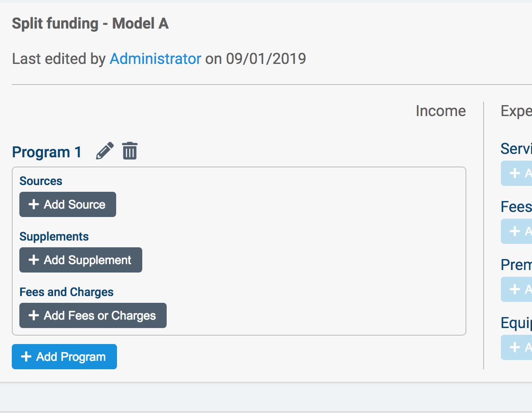Click Add Fees or Charges
This screenshot has width=532, height=413.
coord(93,315)
